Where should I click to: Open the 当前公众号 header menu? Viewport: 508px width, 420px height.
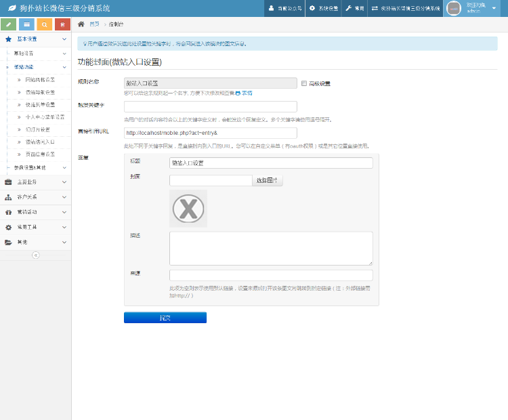285,8
